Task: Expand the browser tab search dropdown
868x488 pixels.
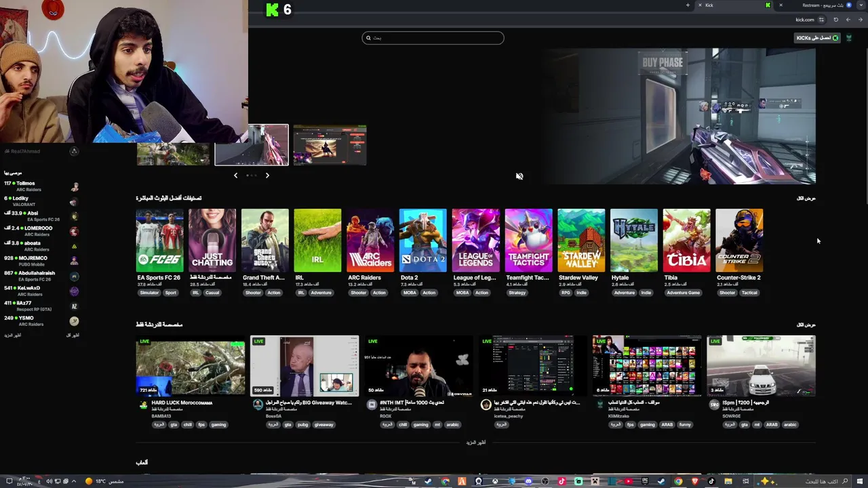Action: pos(861,5)
